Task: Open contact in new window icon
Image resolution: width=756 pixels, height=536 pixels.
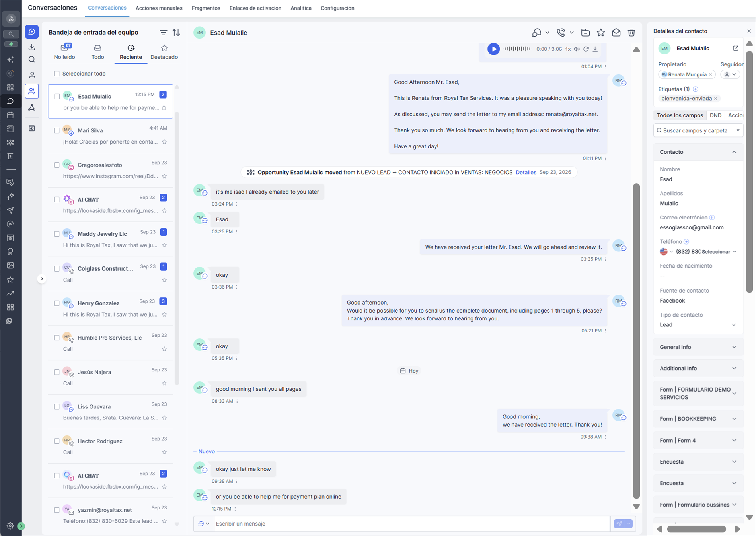Action: pos(736,48)
